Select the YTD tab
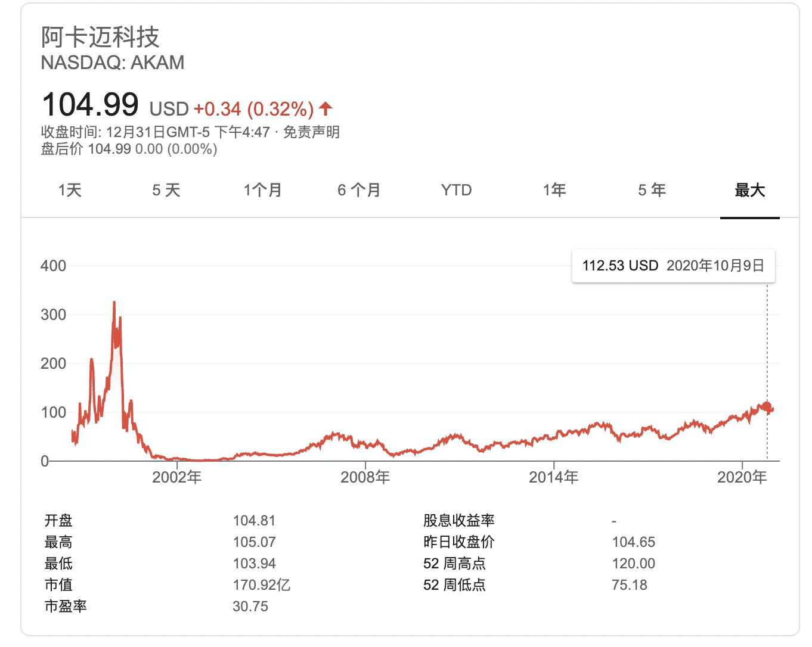This screenshot has height=647, width=812. point(456,190)
